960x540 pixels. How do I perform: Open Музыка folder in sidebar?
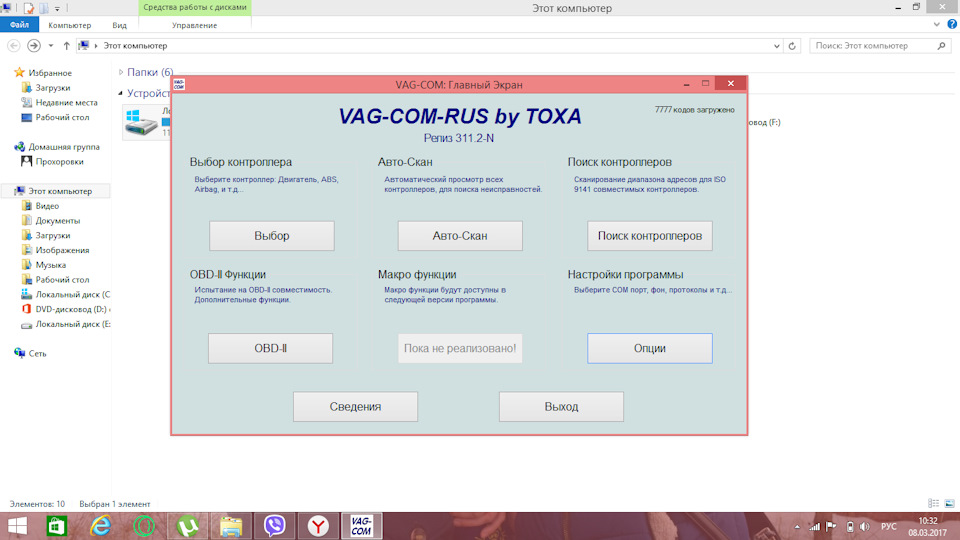[x=50, y=264]
